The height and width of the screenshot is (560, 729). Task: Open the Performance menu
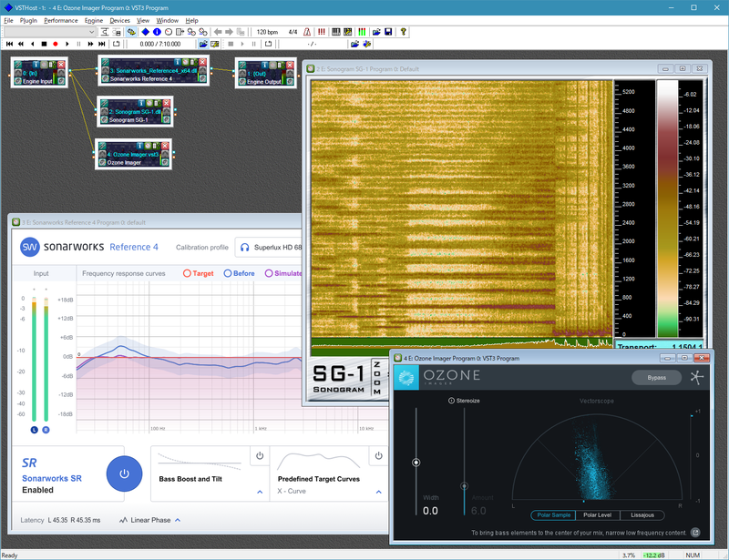(60, 19)
